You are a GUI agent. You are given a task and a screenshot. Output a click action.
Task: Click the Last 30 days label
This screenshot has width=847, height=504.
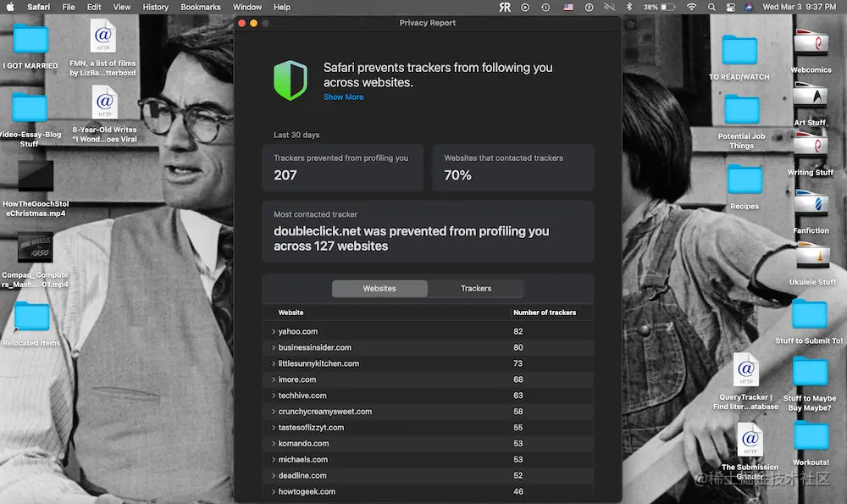click(296, 135)
